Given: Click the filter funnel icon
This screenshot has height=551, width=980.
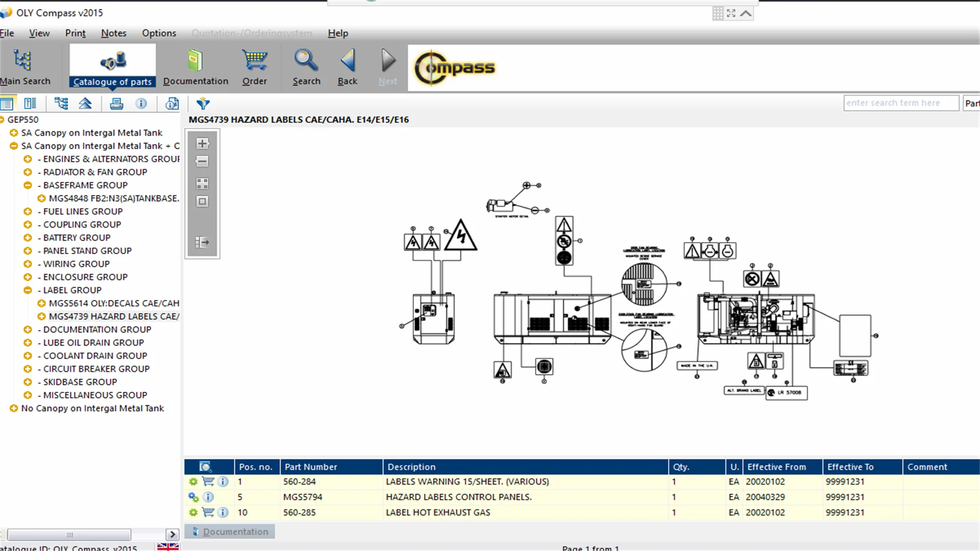Looking at the screenshot, I should 203,104.
